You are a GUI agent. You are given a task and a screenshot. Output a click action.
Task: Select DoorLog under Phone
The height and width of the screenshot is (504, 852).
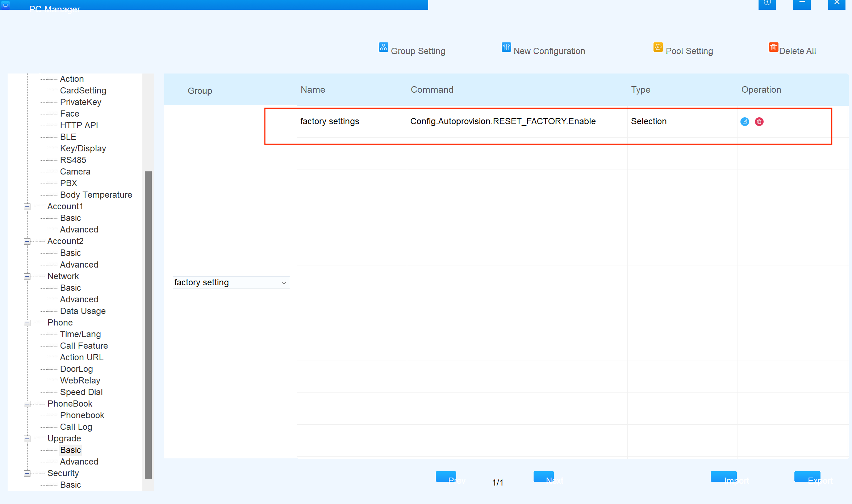pyautogui.click(x=76, y=369)
